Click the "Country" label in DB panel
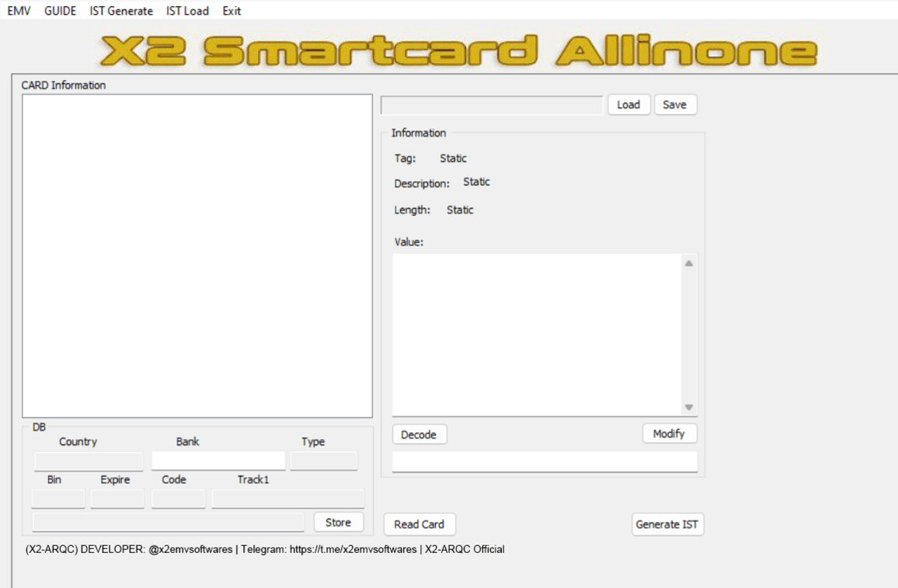898x588 pixels. click(78, 442)
